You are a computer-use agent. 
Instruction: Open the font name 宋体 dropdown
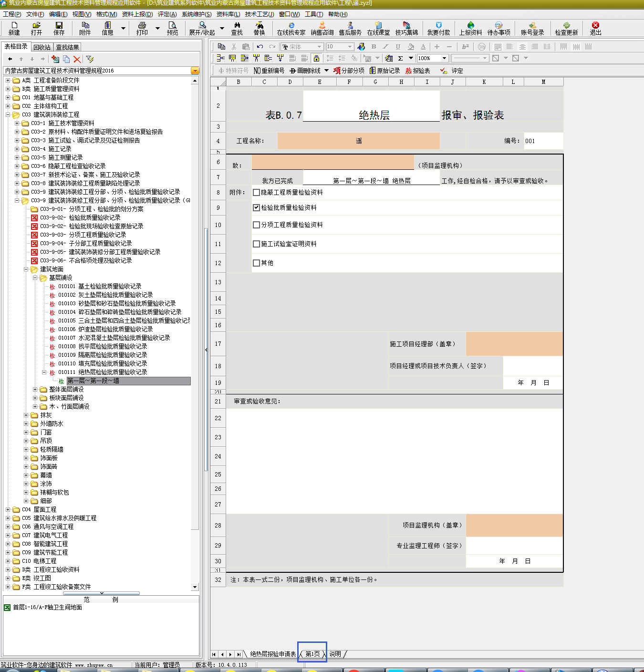(x=319, y=47)
